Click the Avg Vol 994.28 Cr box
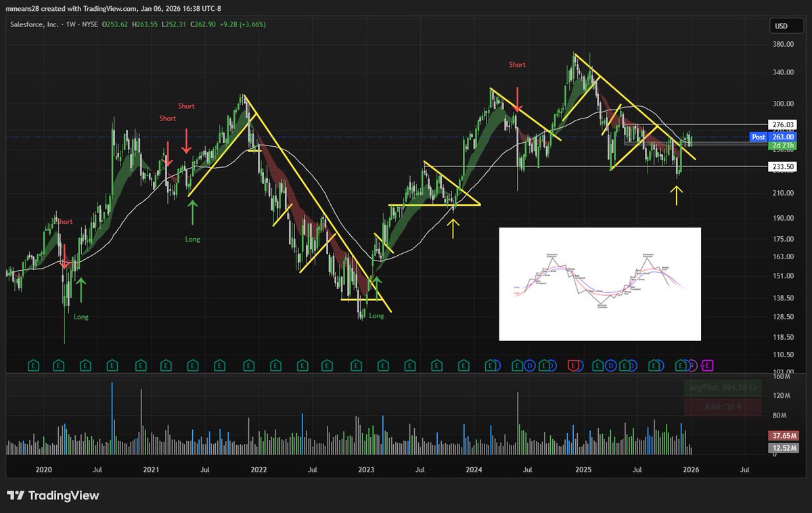 [723, 388]
